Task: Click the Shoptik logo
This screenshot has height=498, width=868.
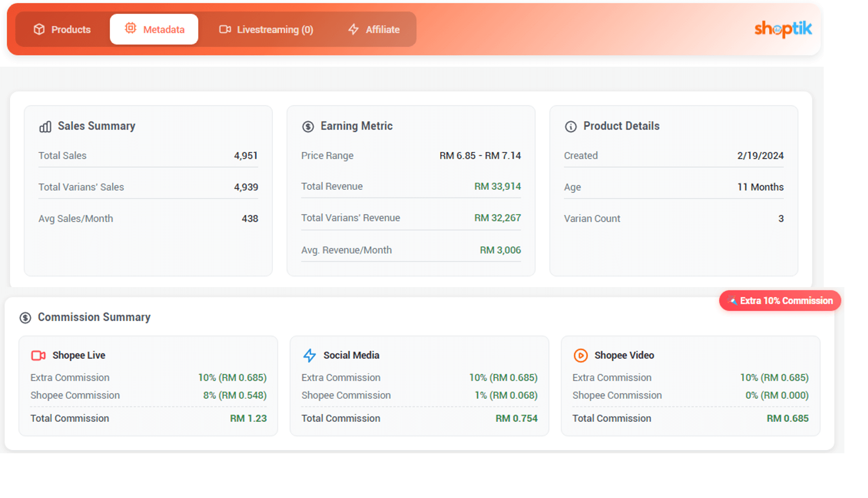Action: (x=783, y=29)
